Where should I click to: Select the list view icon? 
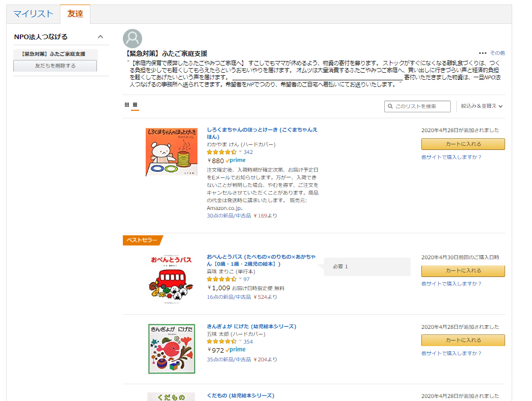135,105
